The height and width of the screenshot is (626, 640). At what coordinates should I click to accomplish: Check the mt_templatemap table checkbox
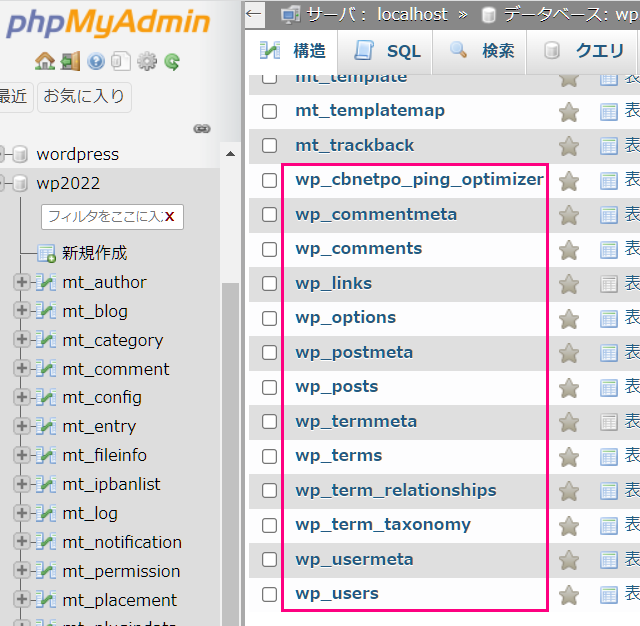(x=269, y=111)
